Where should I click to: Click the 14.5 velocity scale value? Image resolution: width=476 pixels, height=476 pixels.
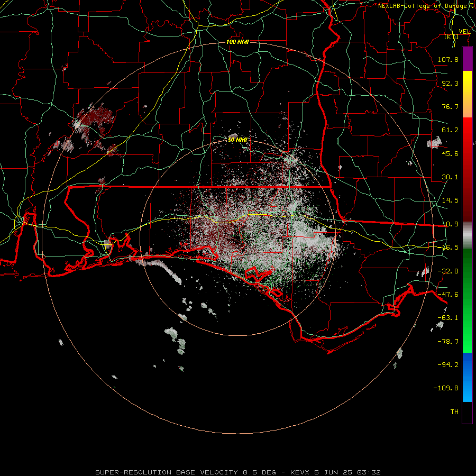tap(450, 200)
